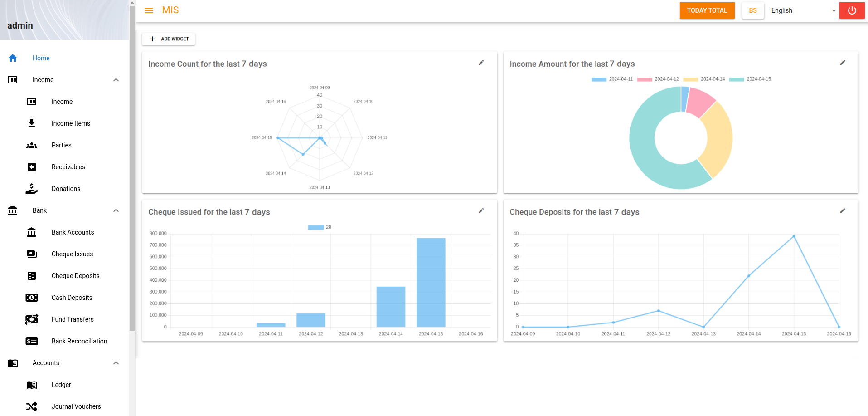Toggle the 2024-04-11 legend series

(x=612, y=79)
